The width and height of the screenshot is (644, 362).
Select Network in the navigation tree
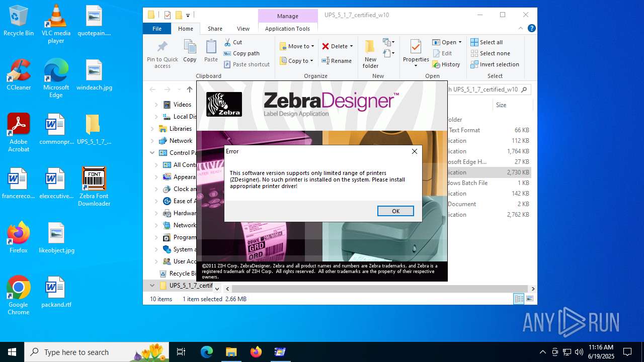coord(181,141)
